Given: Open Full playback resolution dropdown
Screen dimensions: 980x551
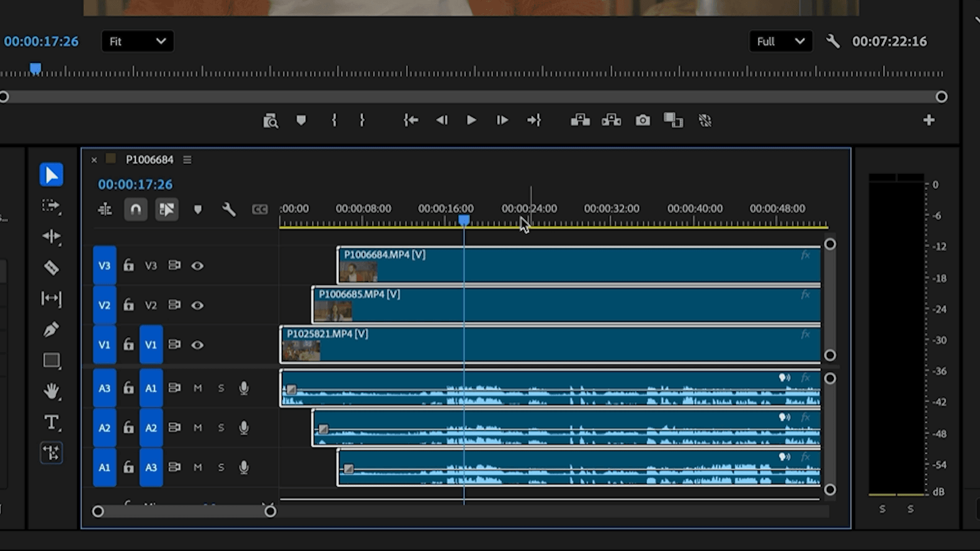Looking at the screenshot, I should click(x=780, y=41).
